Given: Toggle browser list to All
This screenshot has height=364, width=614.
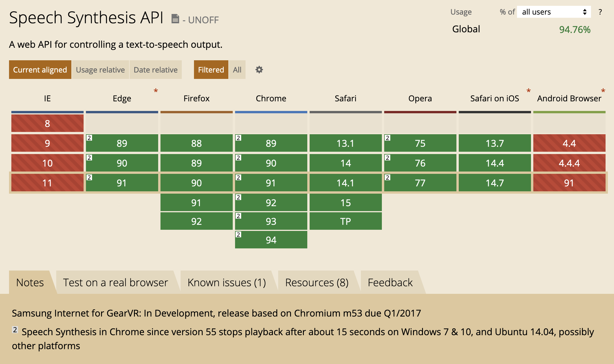Looking at the screenshot, I should tap(237, 70).
